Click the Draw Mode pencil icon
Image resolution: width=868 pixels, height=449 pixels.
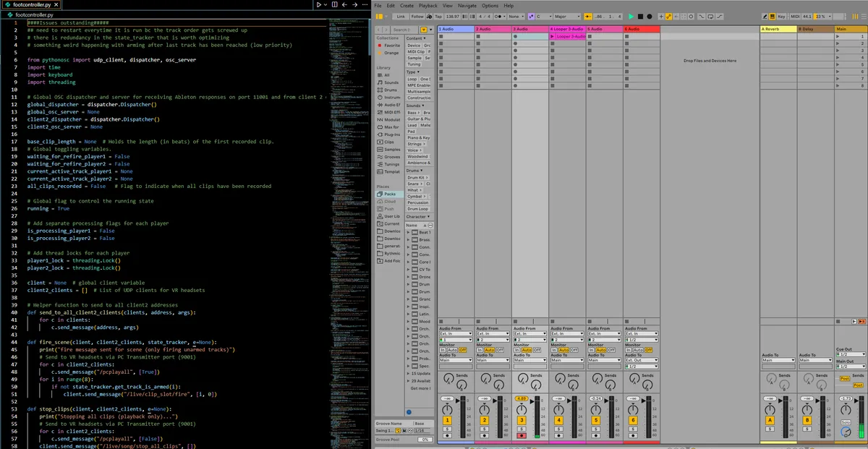click(x=764, y=17)
